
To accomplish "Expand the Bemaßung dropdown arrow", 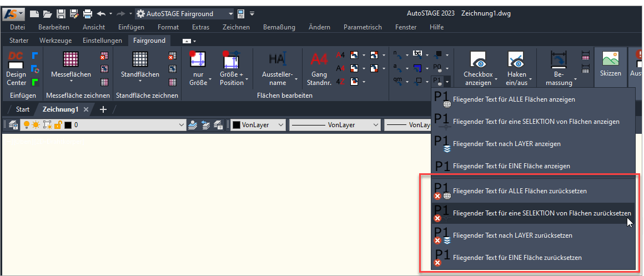I will click(x=575, y=79).
